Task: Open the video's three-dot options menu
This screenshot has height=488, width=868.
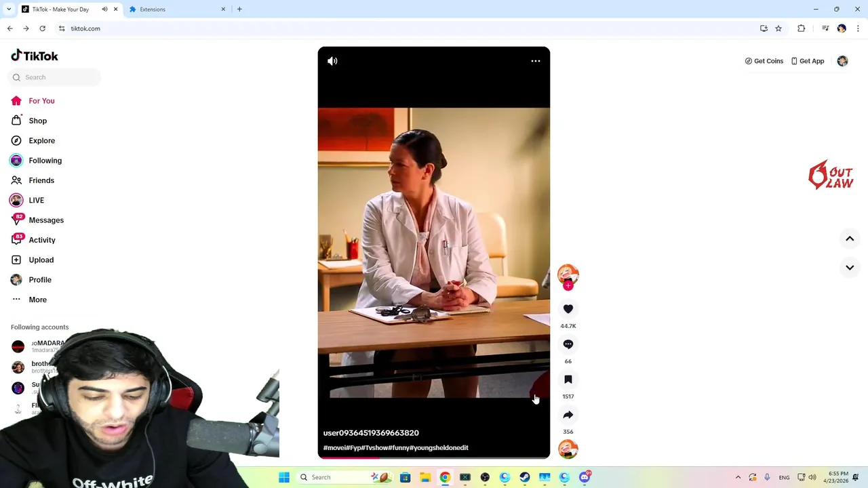Action: pos(536,61)
